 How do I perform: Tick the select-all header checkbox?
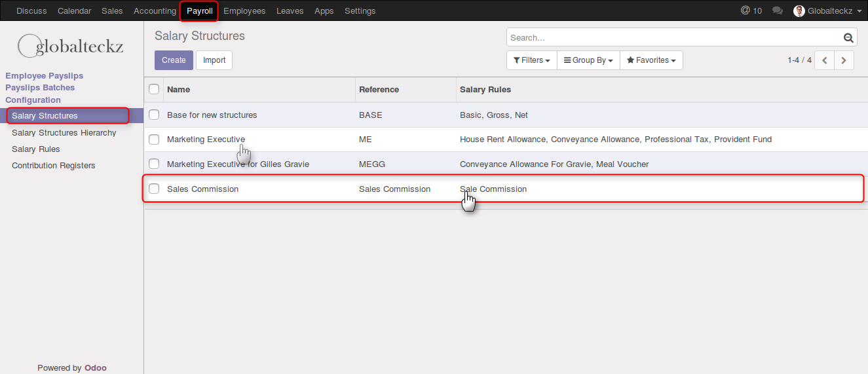pos(154,89)
